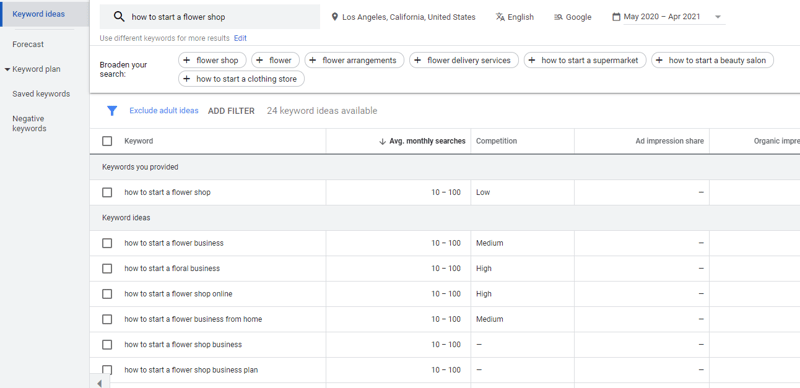Click the search magnifier icon
This screenshot has width=800, height=388.
point(119,17)
